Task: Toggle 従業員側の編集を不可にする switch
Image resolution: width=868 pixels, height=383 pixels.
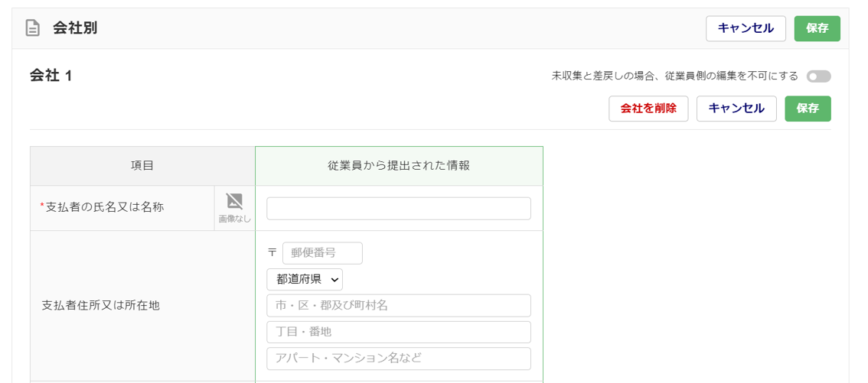Action: (x=819, y=76)
